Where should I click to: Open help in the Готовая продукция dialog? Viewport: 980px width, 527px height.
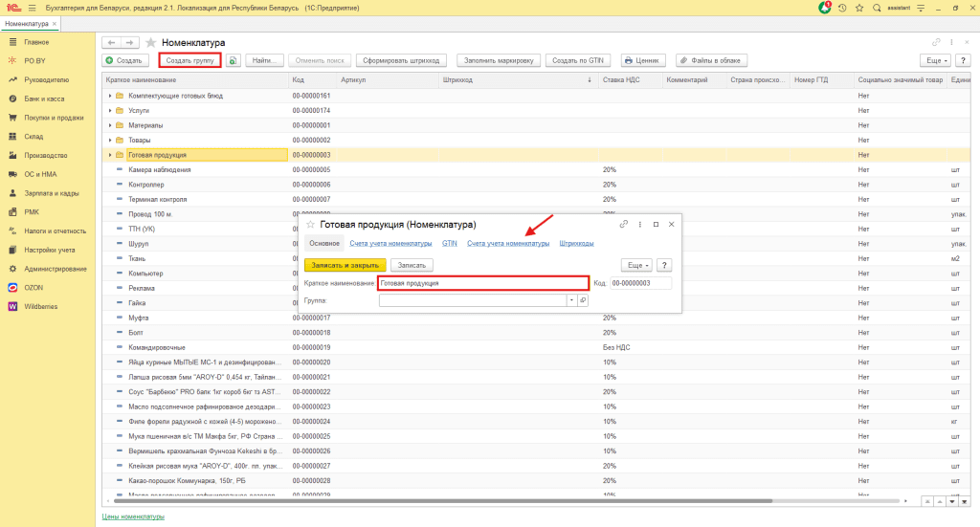pos(664,265)
